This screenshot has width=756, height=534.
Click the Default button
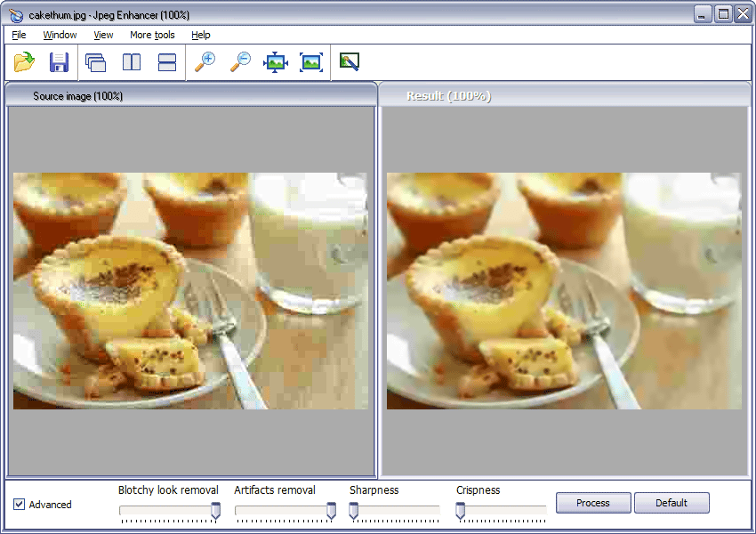pos(672,503)
